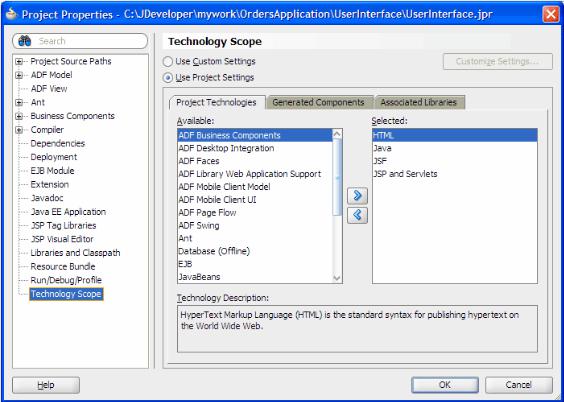Select Dependencies in the tree
564x402 pixels.
pos(58,143)
